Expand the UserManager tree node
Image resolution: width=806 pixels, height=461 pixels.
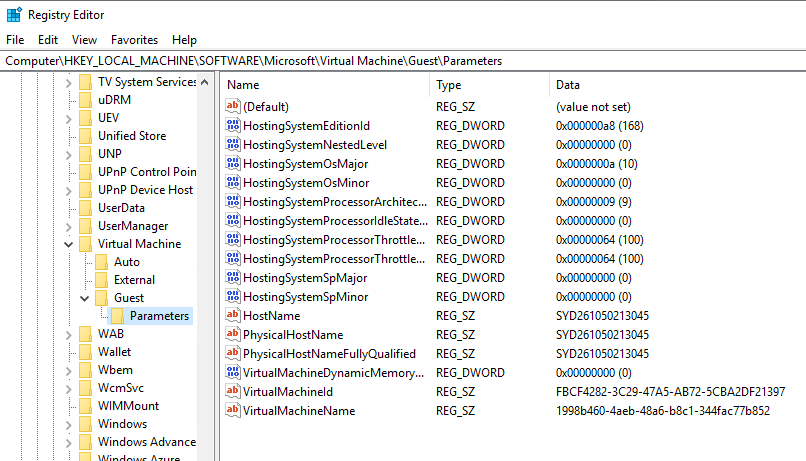coord(69,226)
